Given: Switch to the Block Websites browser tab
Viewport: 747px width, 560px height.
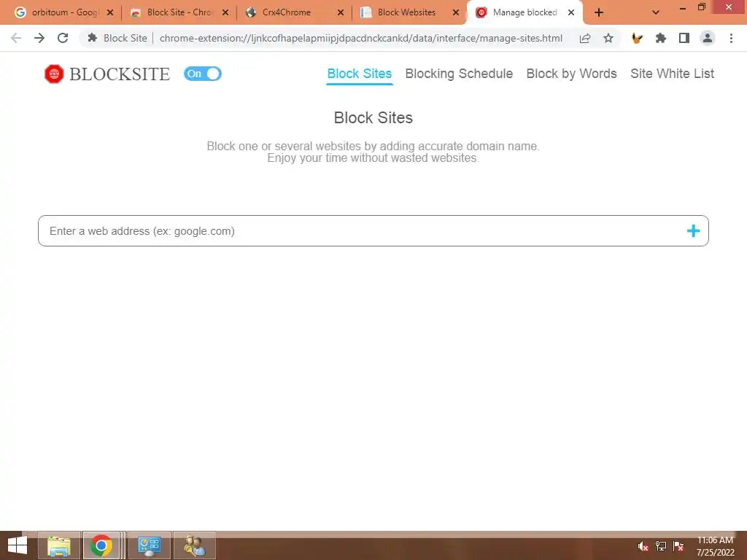Looking at the screenshot, I should click(410, 12).
